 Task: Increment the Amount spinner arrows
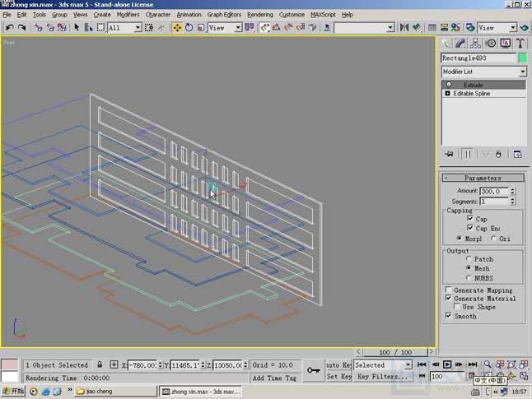pyautogui.click(x=512, y=189)
